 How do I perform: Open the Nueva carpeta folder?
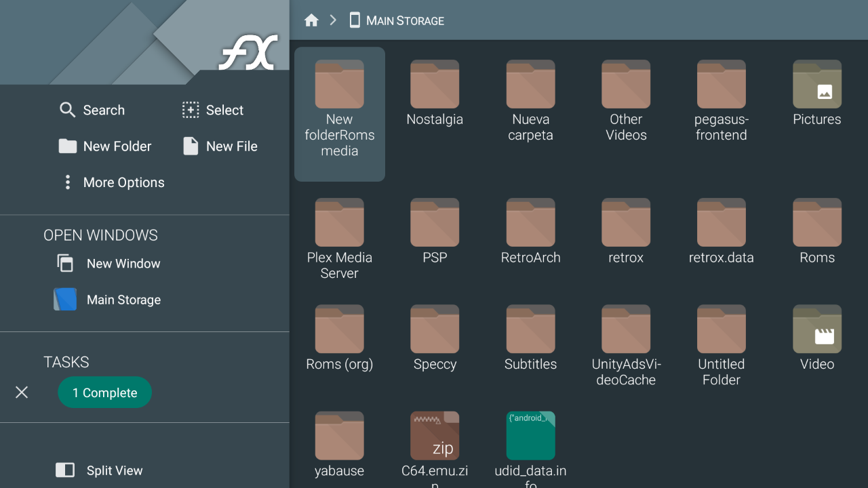pyautogui.click(x=530, y=102)
